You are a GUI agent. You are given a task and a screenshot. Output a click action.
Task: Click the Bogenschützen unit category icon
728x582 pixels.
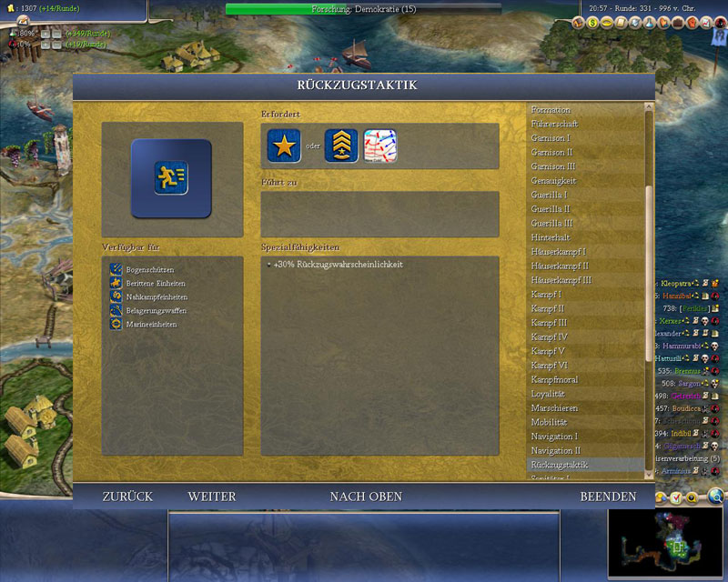[116, 269]
